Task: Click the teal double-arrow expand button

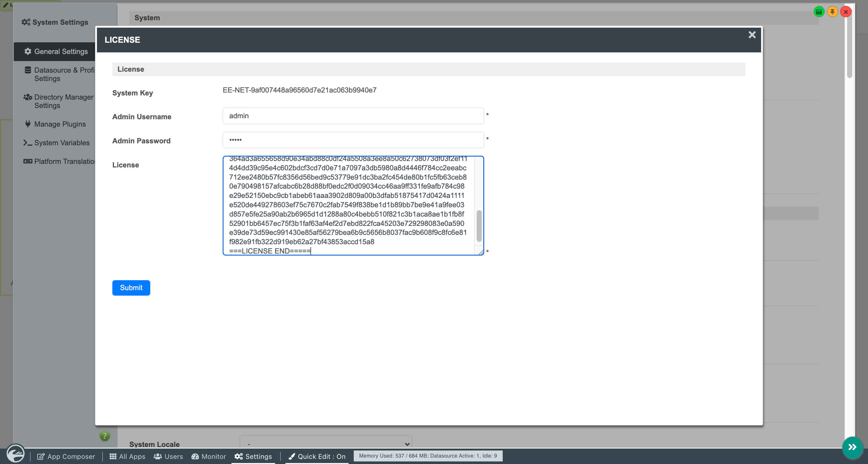Action: [x=852, y=447]
